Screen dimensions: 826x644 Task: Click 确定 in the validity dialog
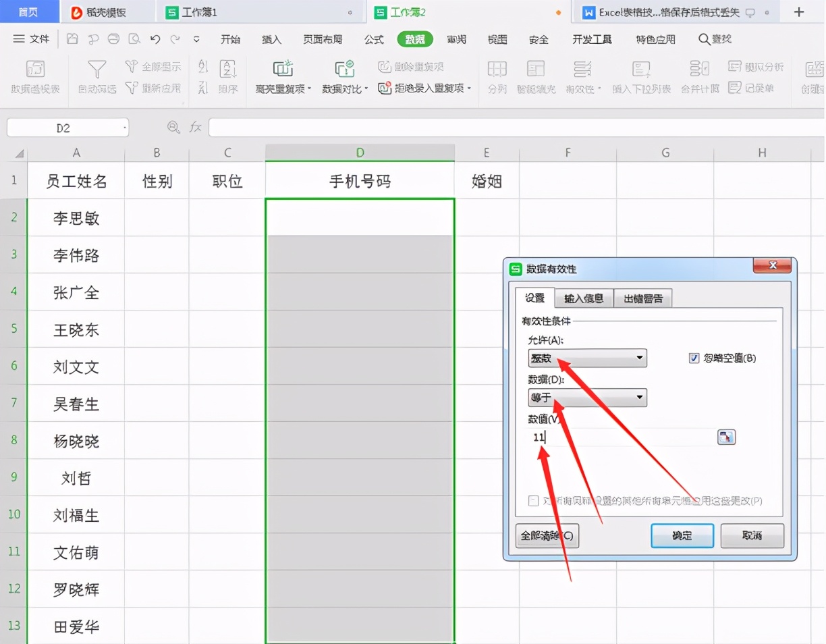[682, 535]
